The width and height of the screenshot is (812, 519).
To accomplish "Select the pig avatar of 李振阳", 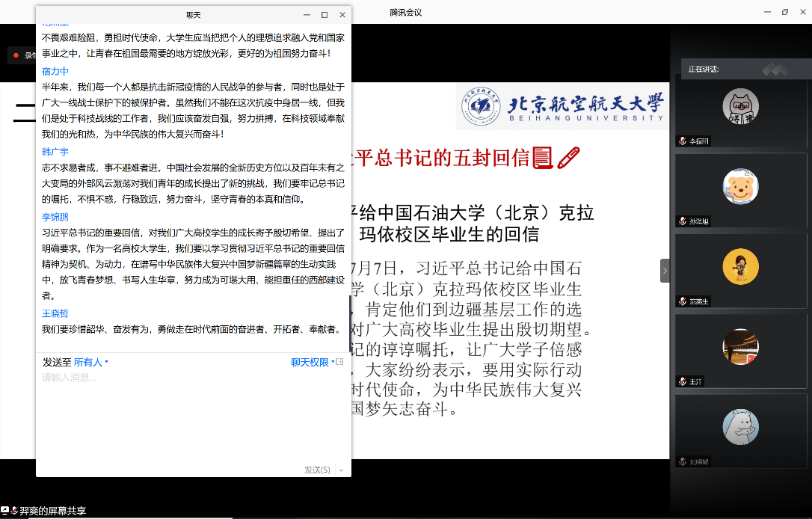I will (x=740, y=106).
